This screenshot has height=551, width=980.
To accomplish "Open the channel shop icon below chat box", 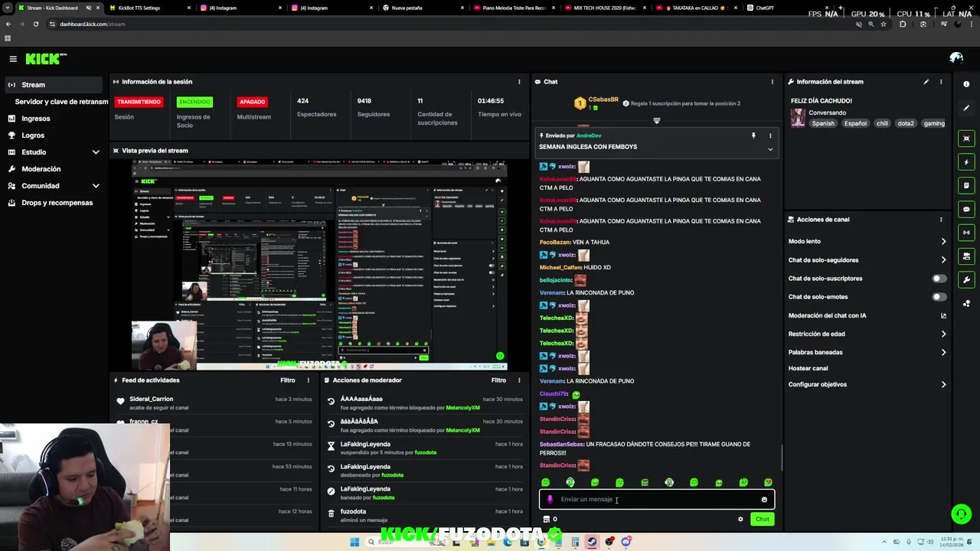I will point(547,519).
